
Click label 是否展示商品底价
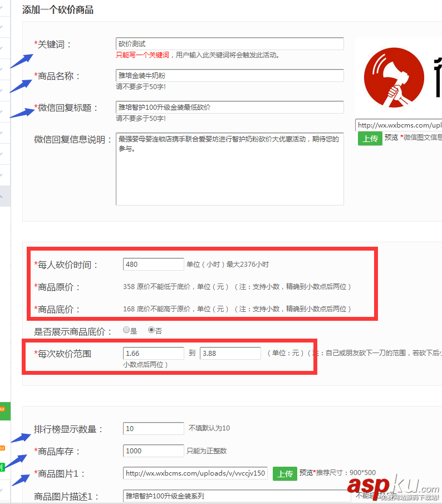click(x=72, y=332)
